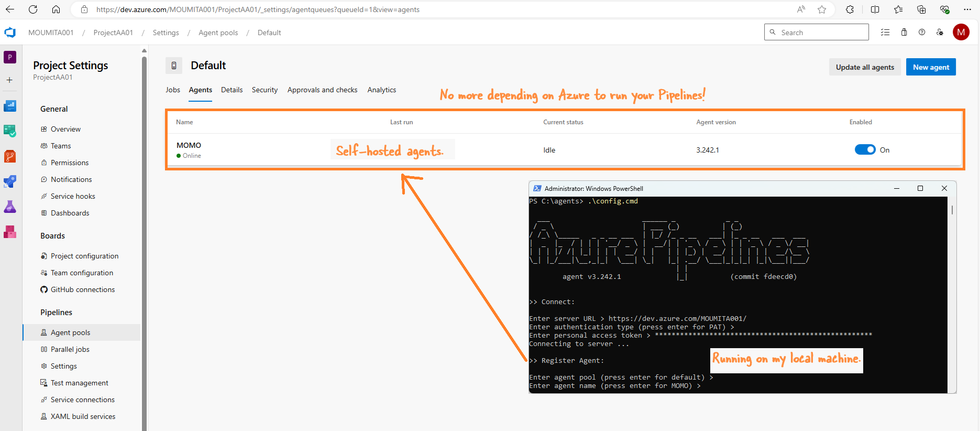Image resolution: width=980 pixels, height=431 pixels.
Task: Open the Pipelines hub icon in left rail
Action: click(x=10, y=181)
